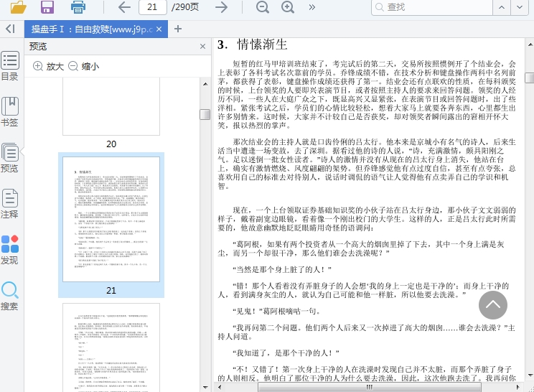This screenshot has height=392, width=534.
Task: Select the thumbnail below page 21
Action: (111, 347)
